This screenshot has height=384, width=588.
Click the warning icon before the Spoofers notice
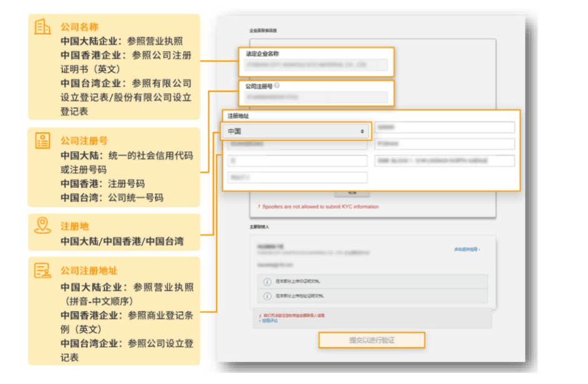click(259, 207)
